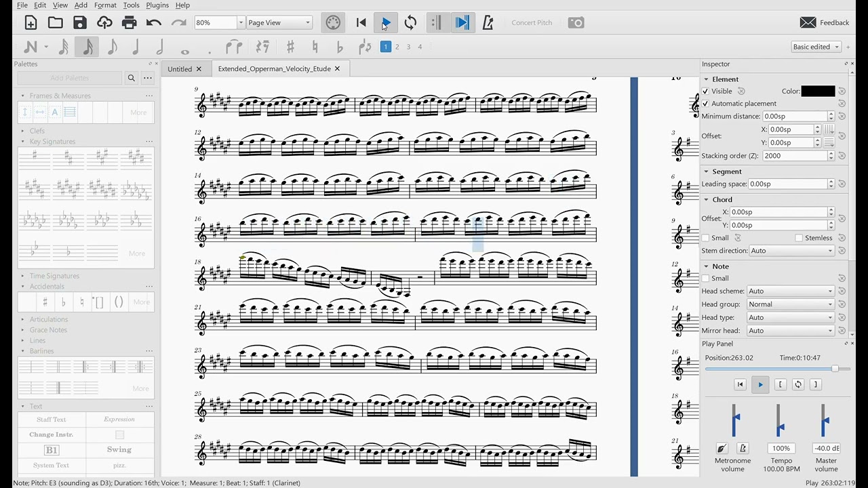Enable the Stemless checkbox
868x488 pixels.
click(x=799, y=238)
